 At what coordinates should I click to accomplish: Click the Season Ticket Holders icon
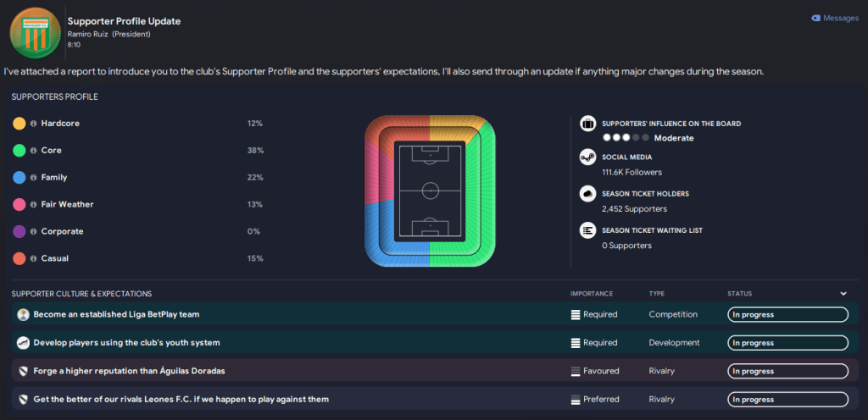pos(587,194)
